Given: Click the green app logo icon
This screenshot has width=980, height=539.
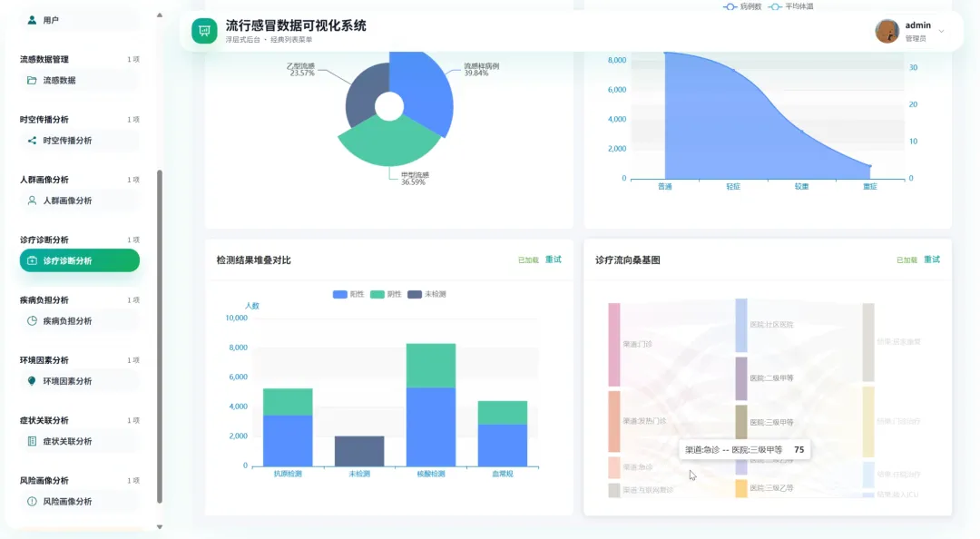Looking at the screenshot, I should pyautogui.click(x=204, y=31).
